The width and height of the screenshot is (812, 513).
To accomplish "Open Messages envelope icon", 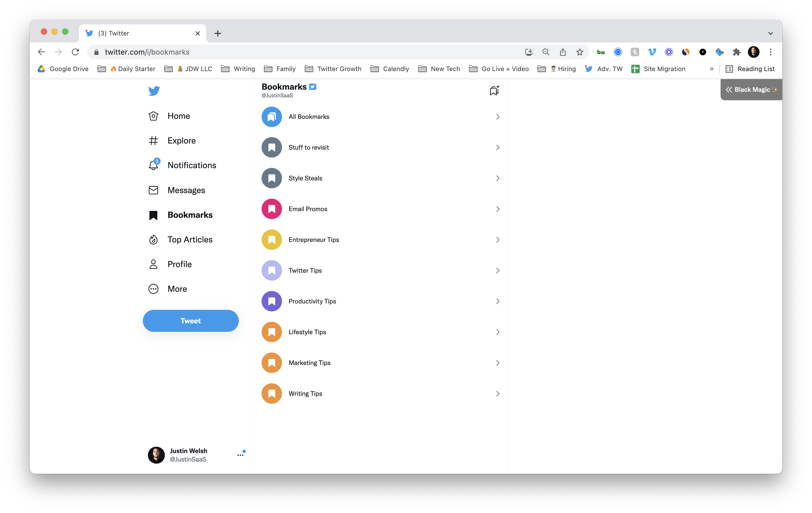I will (x=153, y=190).
